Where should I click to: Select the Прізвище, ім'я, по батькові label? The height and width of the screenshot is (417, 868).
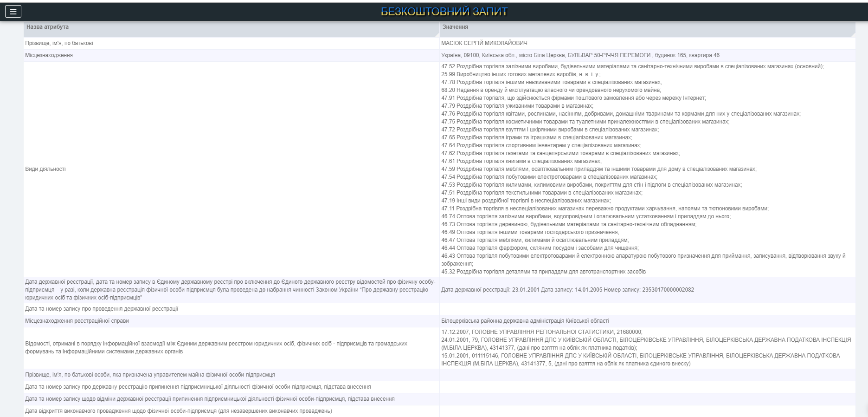[59, 43]
